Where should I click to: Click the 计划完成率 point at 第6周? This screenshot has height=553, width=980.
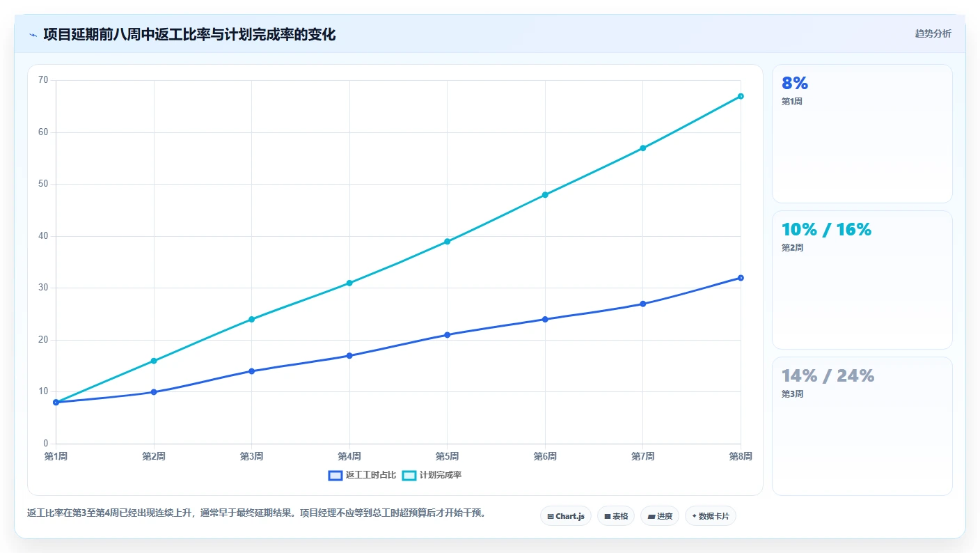pos(545,195)
